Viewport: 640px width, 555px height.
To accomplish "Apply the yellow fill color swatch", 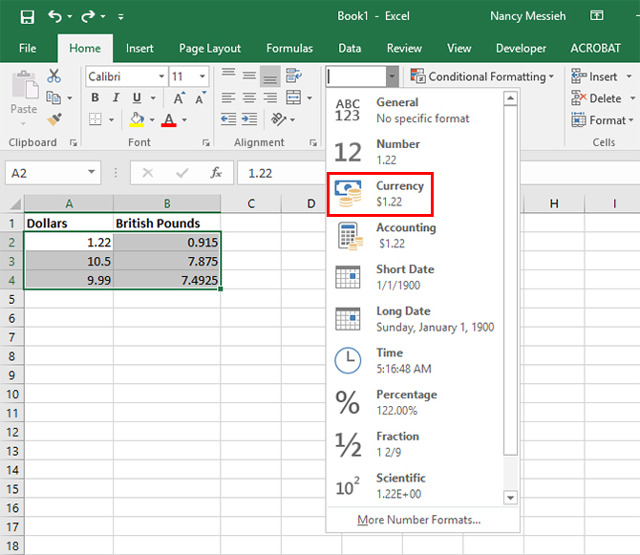I will 137,120.
